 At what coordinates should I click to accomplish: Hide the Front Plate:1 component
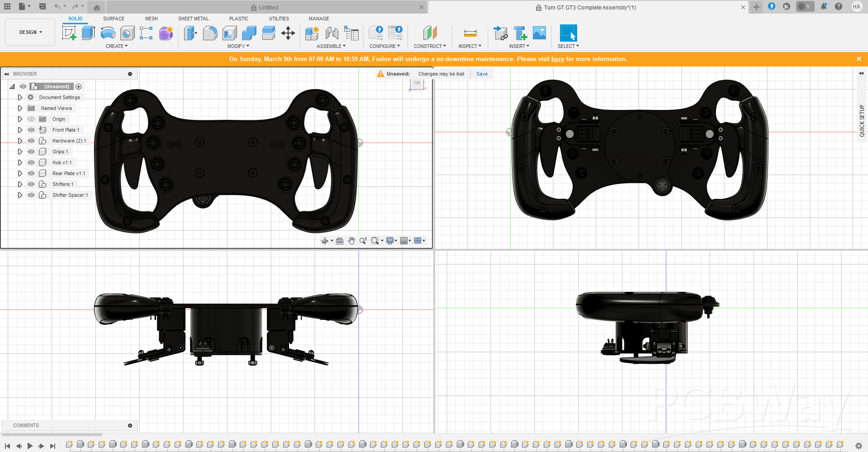[x=31, y=130]
